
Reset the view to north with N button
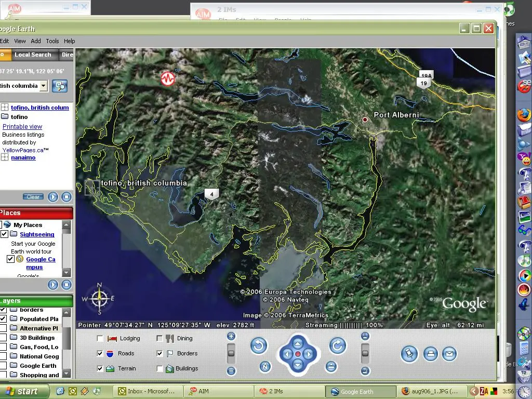coord(265,366)
